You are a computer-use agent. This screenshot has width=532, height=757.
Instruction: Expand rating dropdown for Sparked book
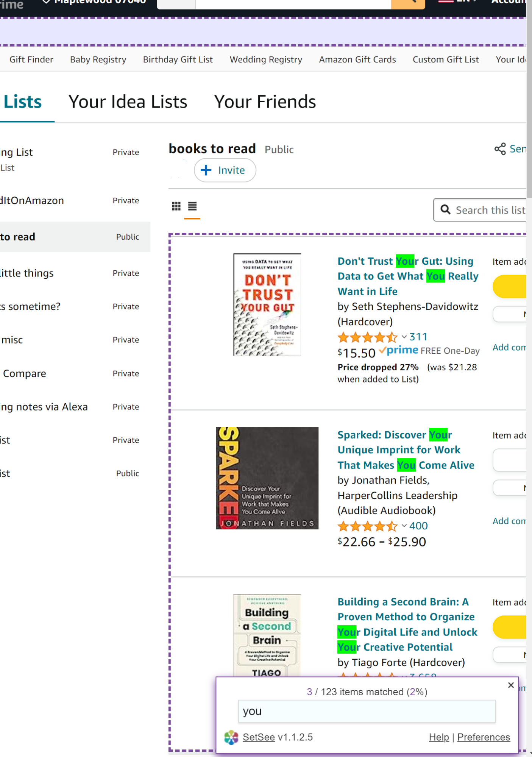pyautogui.click(x=404, y=526)
